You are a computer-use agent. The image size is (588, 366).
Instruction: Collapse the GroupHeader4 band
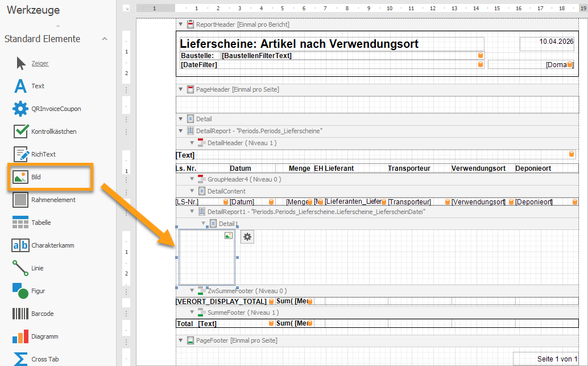(192, 179)
